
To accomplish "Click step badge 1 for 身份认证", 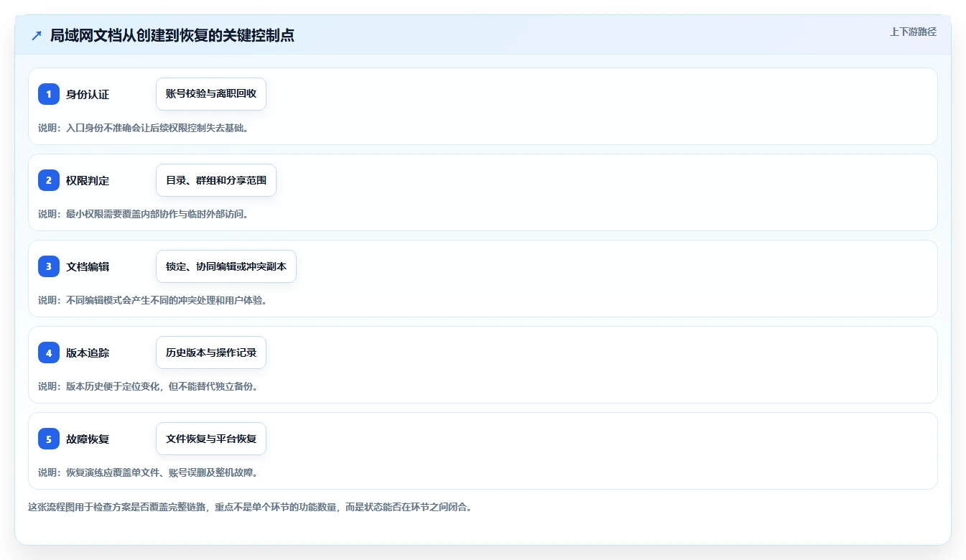I will [49, 94].
